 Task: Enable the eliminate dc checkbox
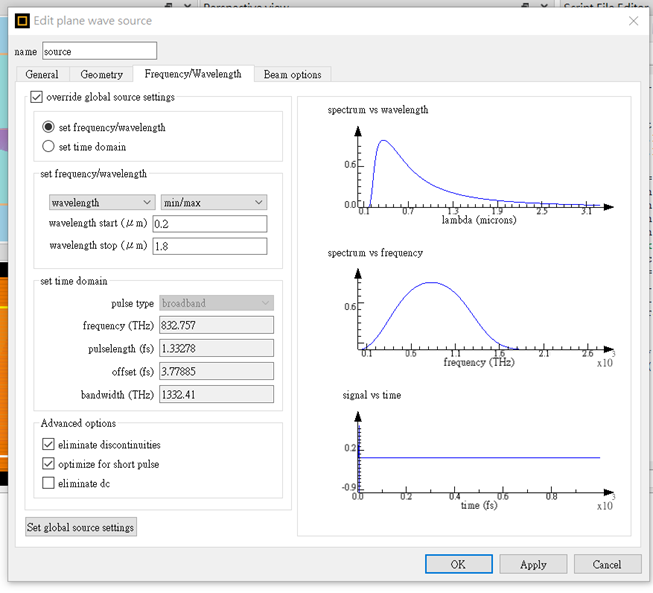click(48, 483)
